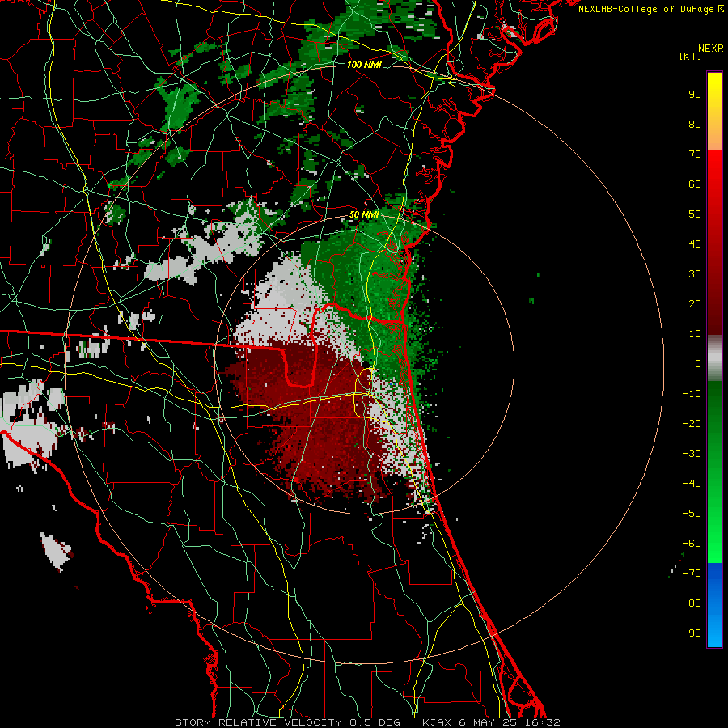Click the gray zero-velocity band of color bar
This screenshot has height=728, width=728.
714,358
